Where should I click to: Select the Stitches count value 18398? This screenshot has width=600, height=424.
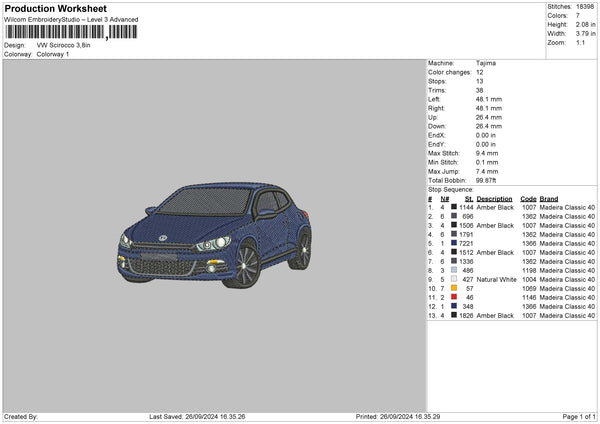pyautogui.click(x=585, y=8)
